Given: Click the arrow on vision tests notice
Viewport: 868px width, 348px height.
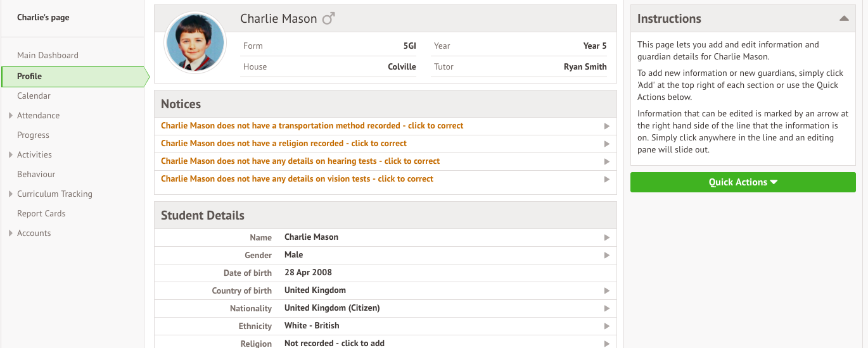Looking at the screenshot, I should (x=606, y=180).
